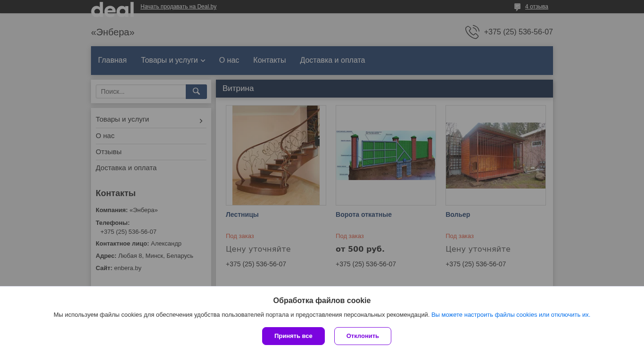Click the Deal logo in top bar
The width and height of the screenshot is (644, 362).
pyautogui.click(x=112, y=8)
